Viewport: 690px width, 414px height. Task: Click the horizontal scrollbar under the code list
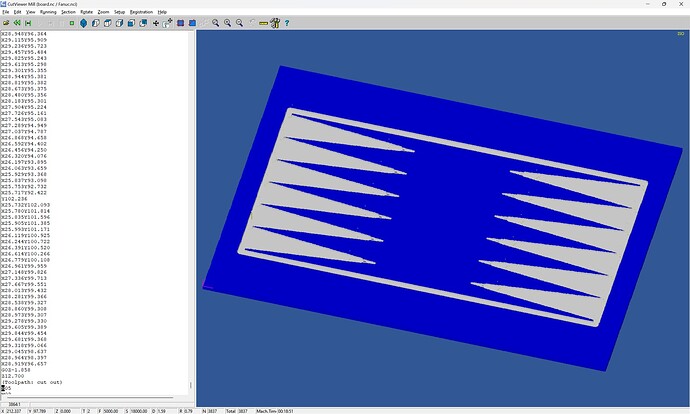90,397
